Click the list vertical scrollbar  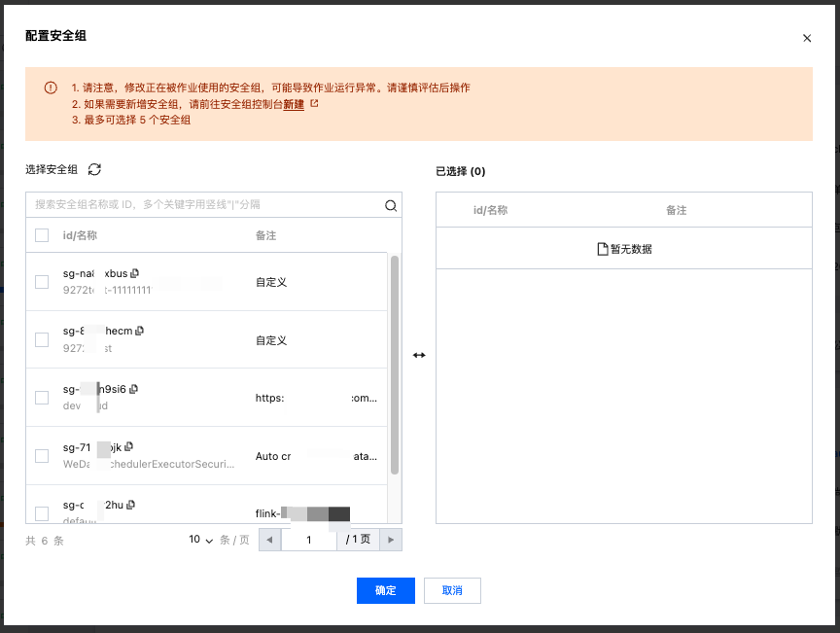pos(395,365)
